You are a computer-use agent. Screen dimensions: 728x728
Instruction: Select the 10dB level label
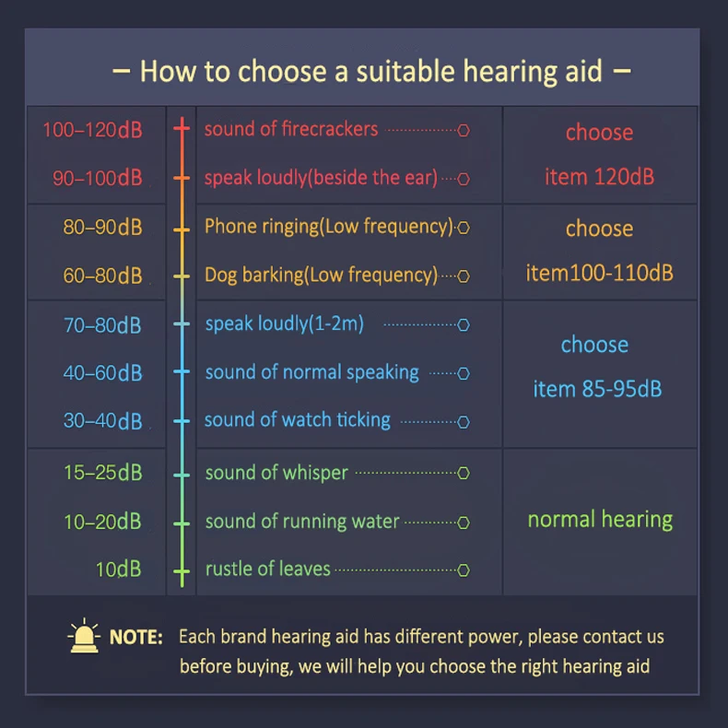(118, 569)
